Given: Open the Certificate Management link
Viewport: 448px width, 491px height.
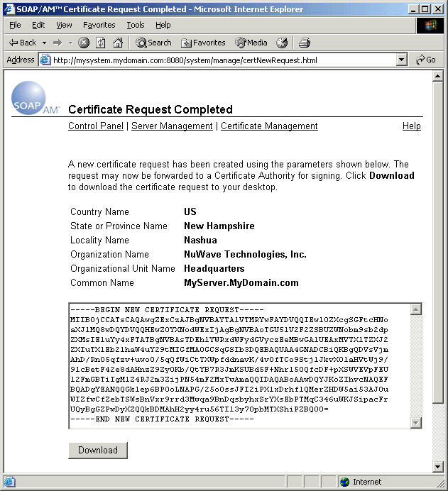Looking at the screenshot, I should pyautogui.click(x=269, y=126).
